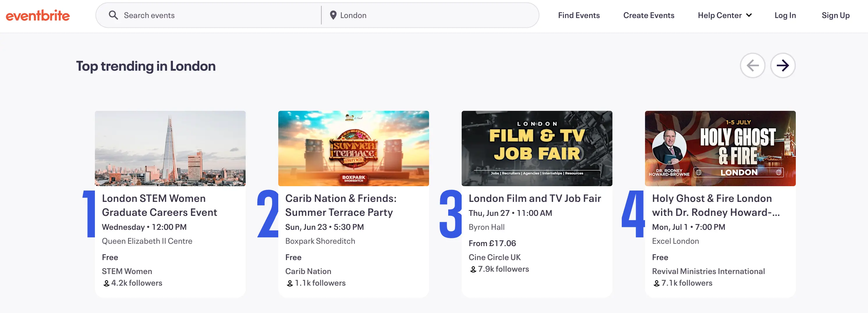Click the Sign Up link
This screenshot has height=313, width=868.
tap(835, 15)
